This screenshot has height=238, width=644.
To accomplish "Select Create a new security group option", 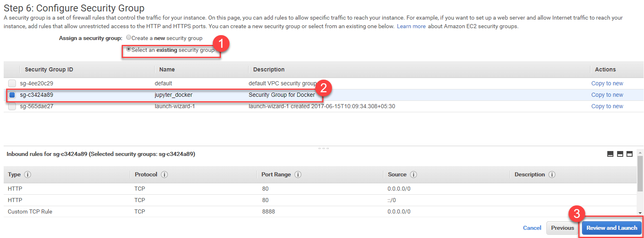I will [x=129, y=38].
